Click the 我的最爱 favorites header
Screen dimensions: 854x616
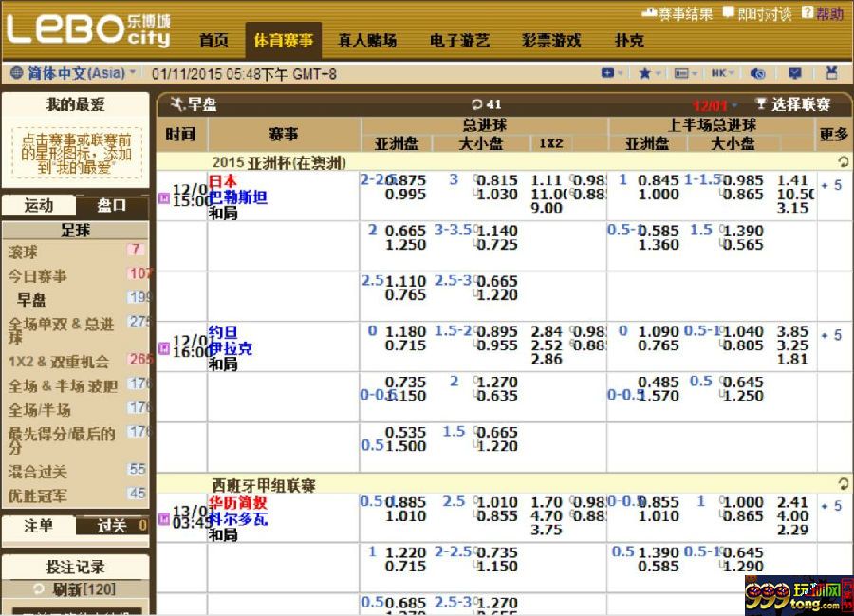76,104
